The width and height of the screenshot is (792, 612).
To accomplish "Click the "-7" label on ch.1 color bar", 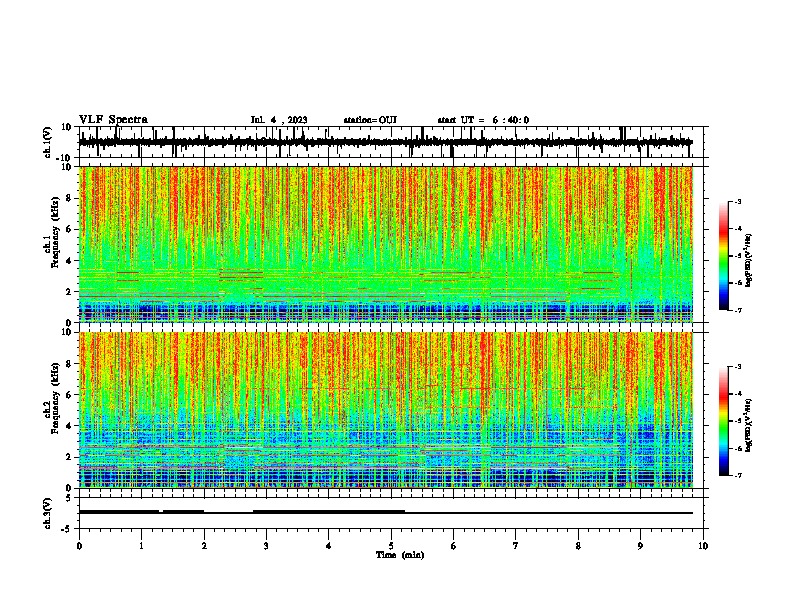I will pos(737,310).
